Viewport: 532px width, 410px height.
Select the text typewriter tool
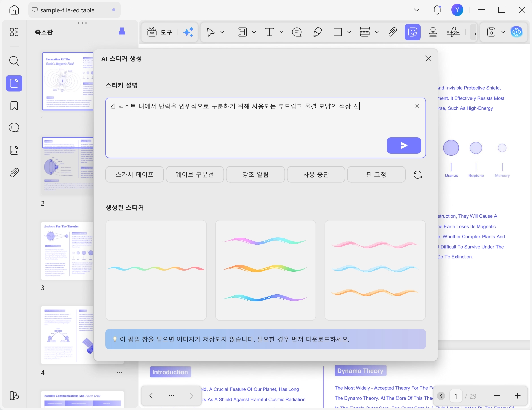point(269,32)
